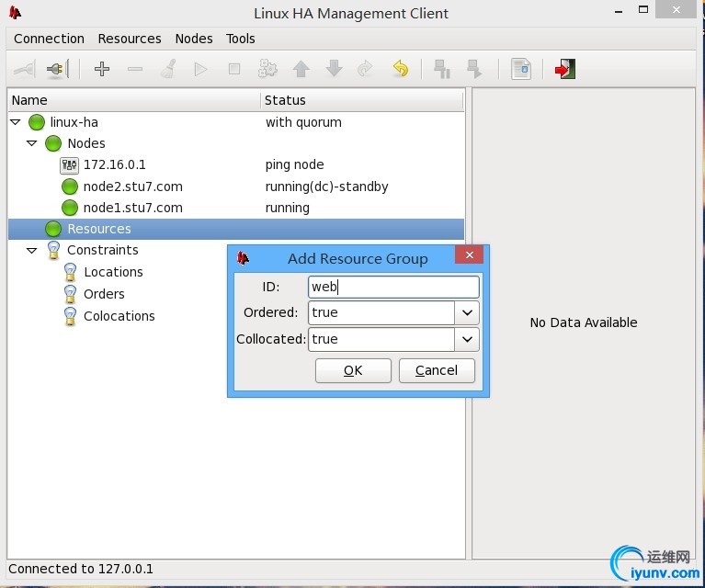Select the node1.stu7.com tree item

tap(133, 208)
